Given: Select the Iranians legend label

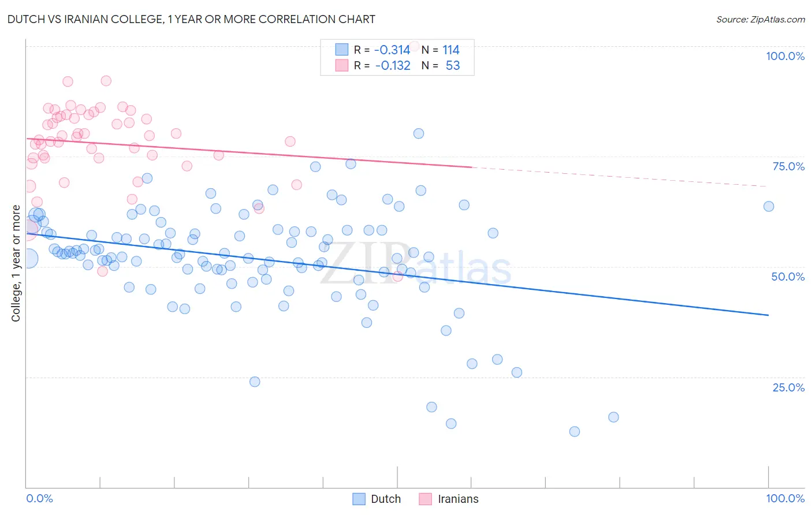Looking at the screenshot, I should click(458, 499).
